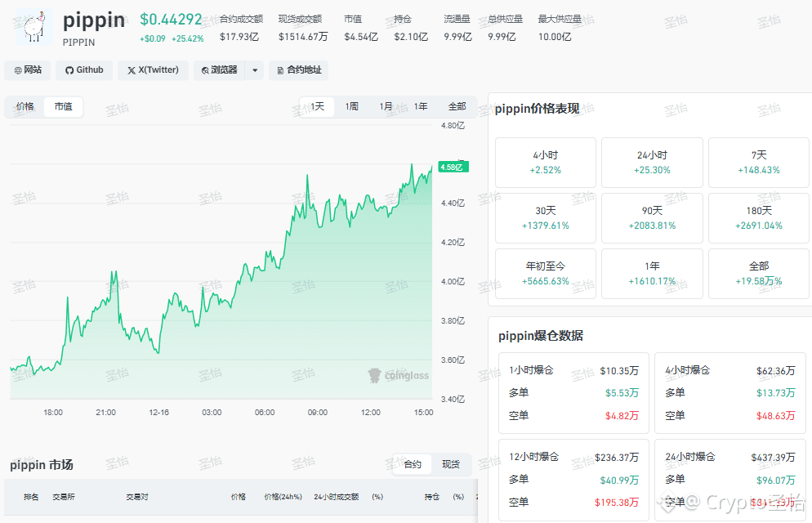Click the 市值 $4.54亿 value

(x=361, y=37)
